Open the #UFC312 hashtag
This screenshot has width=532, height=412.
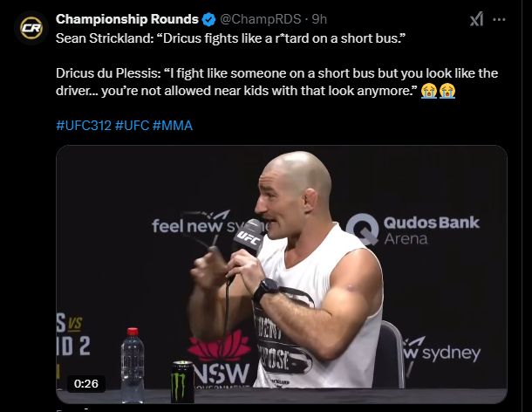click(x=84, y=126)
